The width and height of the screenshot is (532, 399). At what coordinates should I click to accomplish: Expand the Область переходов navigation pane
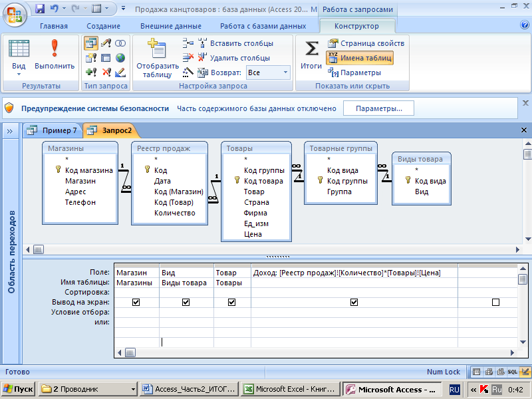click(x=10, y=131)
